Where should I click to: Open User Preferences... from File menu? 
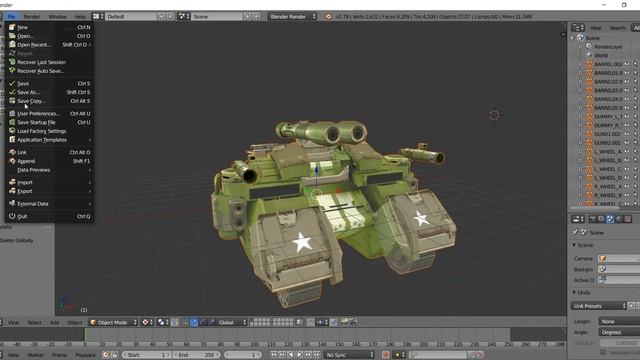pyautogui.click(x=49, y=113)
